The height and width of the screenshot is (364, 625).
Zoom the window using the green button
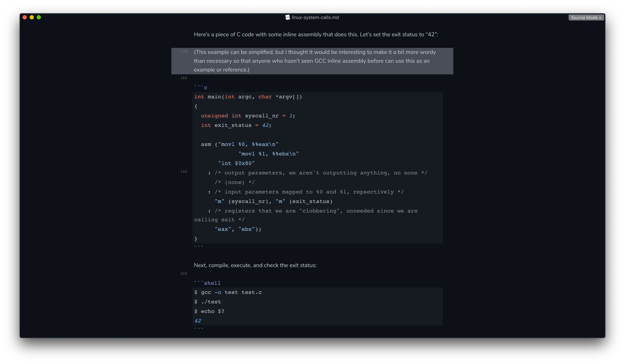[39, 17]
